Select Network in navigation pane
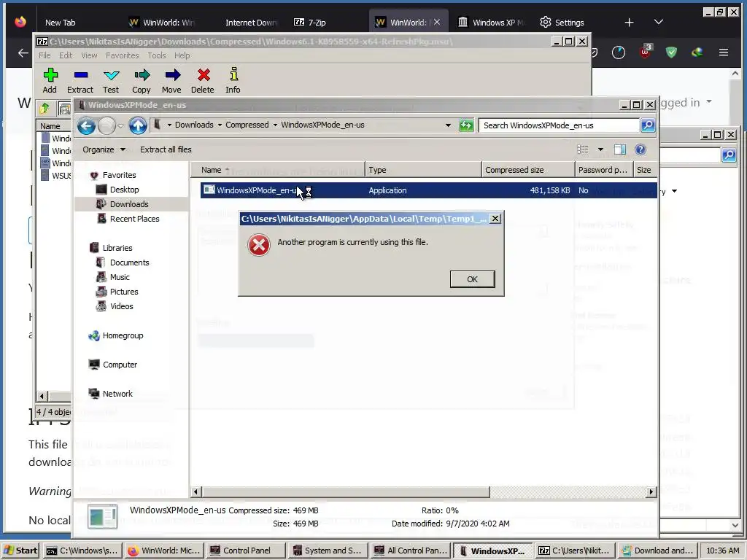The width and height of the screenshot is (747, 560). click(x=117, y=394)
